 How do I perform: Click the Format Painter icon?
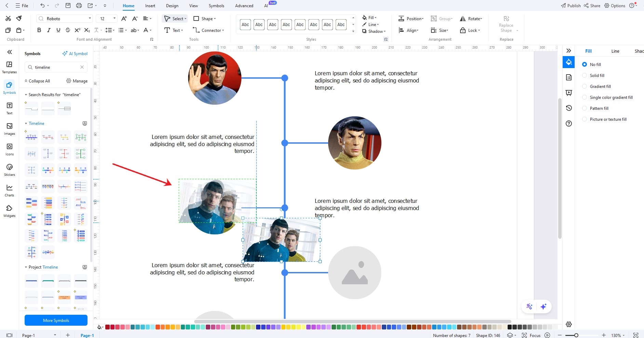pyautogui.click(x=19, y=18)
